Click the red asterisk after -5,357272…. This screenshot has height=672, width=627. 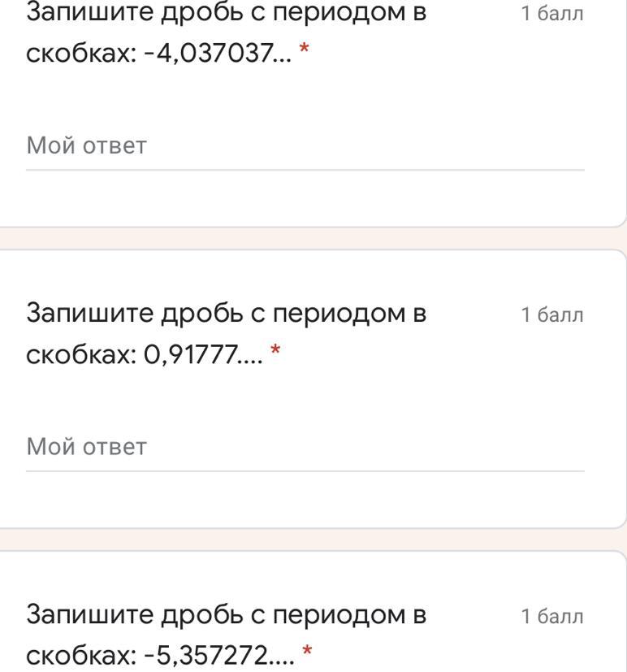pos(307,651)
